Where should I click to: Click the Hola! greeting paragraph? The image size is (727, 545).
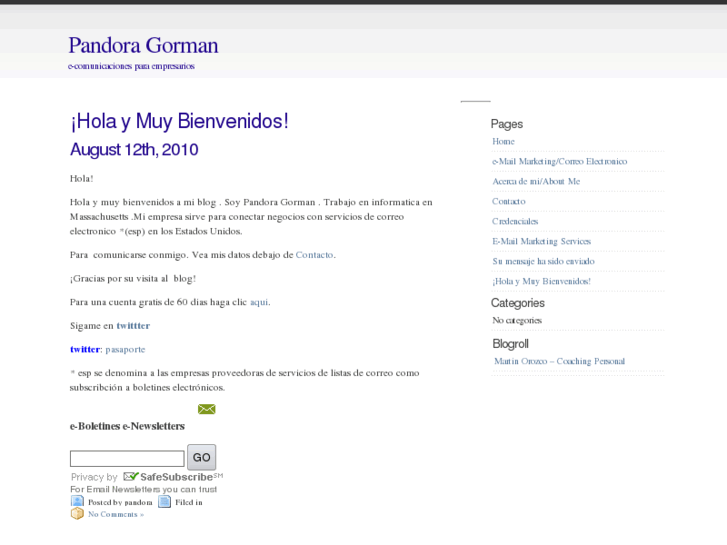[82, 179]
